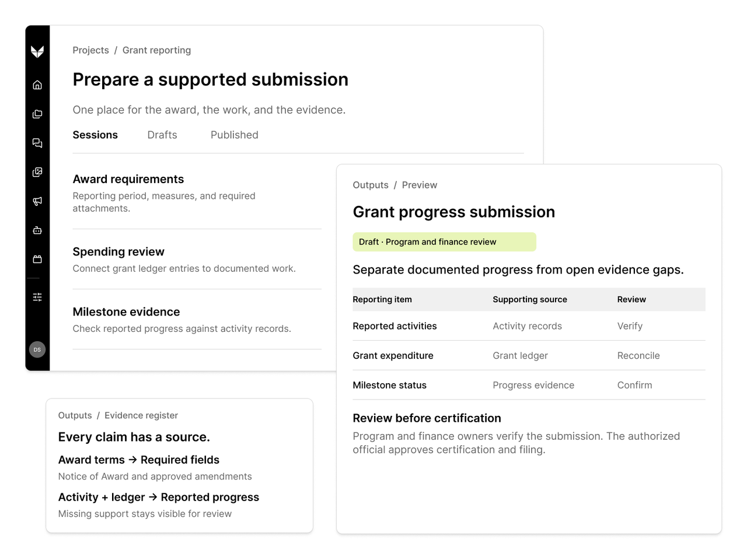Open the sliders settings icon in sidebar
This screenshot has width=747, height=560.
point(37,297)
